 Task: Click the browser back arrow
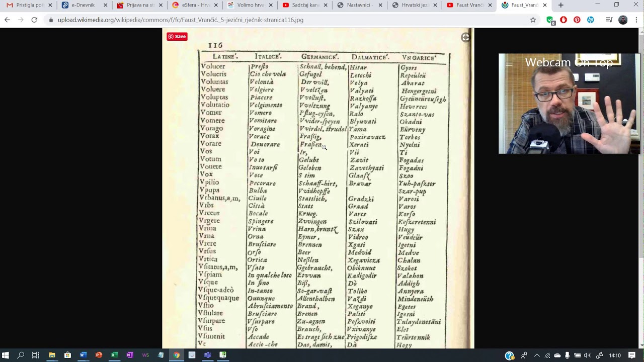[x=7, y=20]
